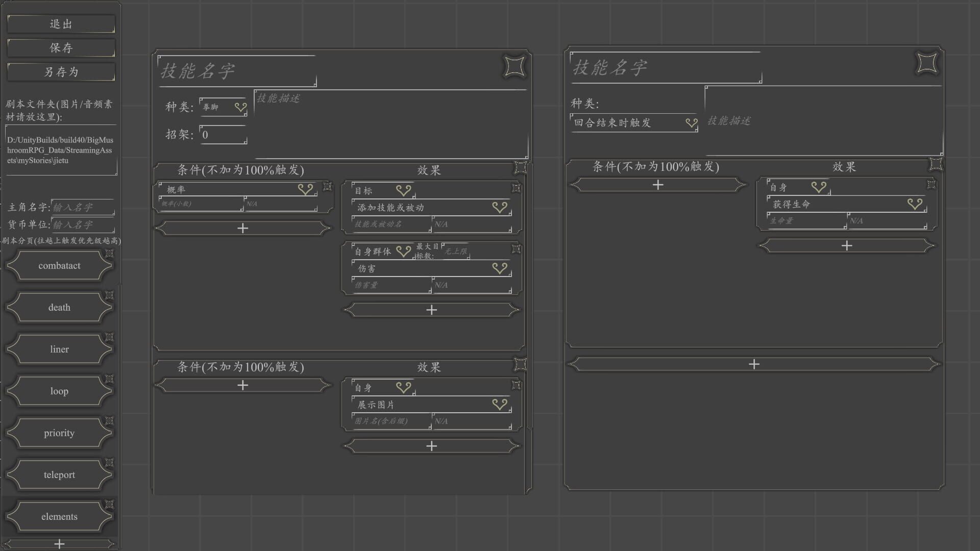Delete the priority script page
The width and height of the screenshot is (980, 551).
[109, 420]
